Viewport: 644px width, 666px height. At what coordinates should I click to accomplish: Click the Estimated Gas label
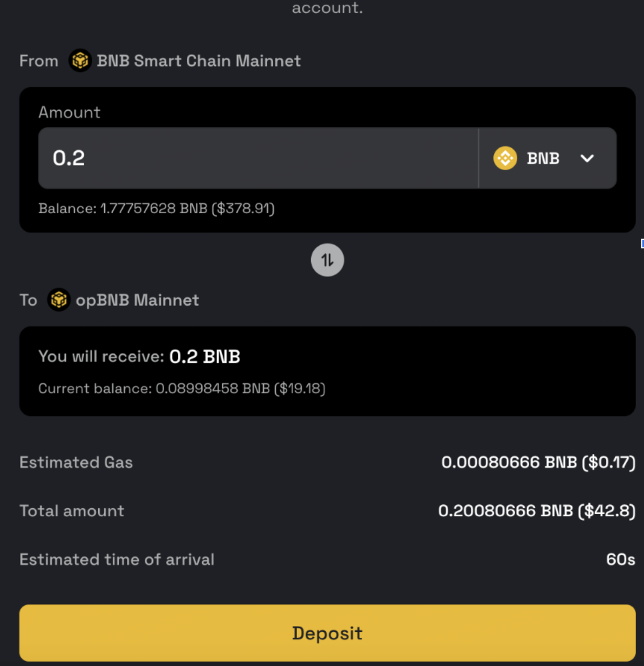coord(76,462)
